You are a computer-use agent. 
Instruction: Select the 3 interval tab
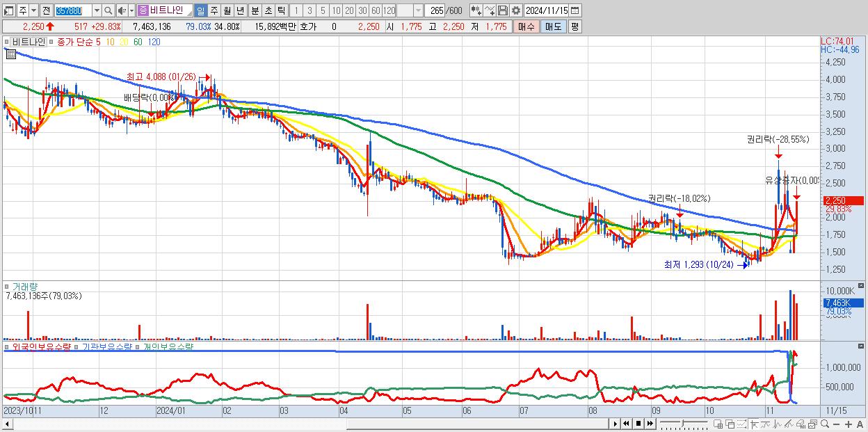[x=310, y=10]
